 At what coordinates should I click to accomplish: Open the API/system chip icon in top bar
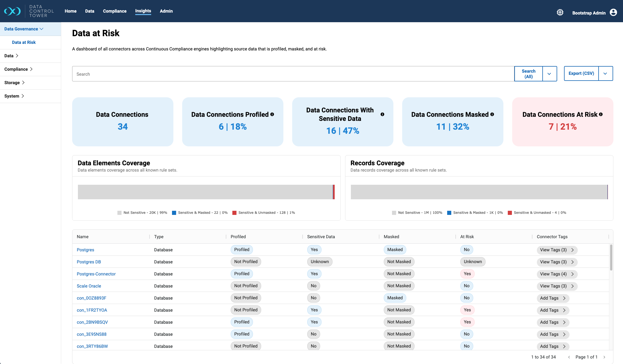click(560, 12)
